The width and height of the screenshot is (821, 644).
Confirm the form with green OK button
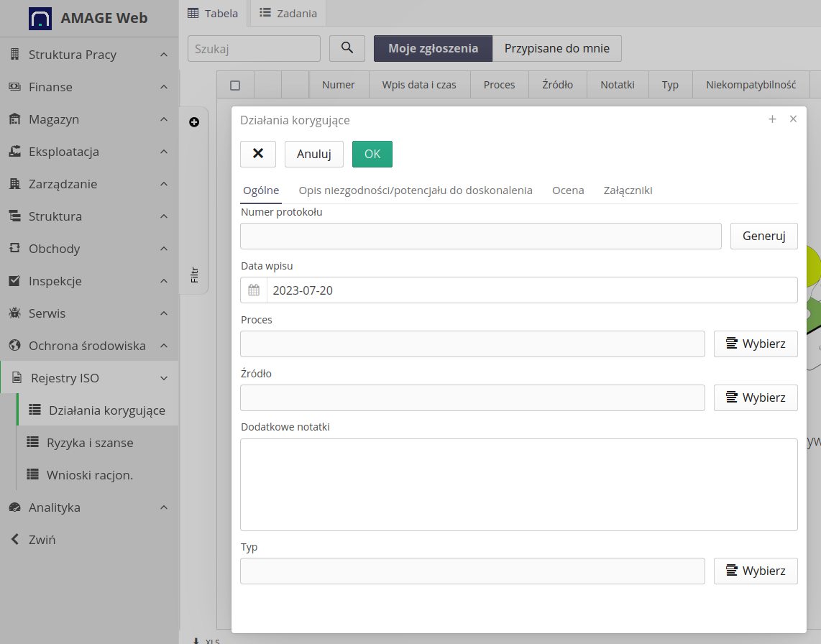(x=372, y=154)
